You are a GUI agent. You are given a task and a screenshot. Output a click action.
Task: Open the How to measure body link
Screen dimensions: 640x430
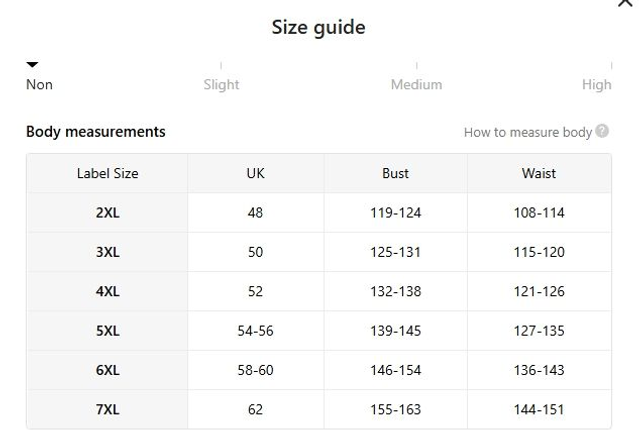point(527,132)
